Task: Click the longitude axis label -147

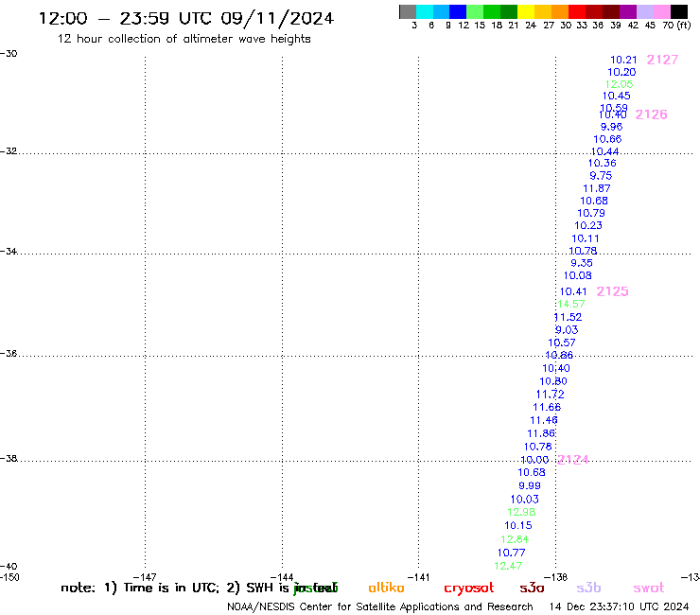Action: pyautogui.click(x=145, y=577)
